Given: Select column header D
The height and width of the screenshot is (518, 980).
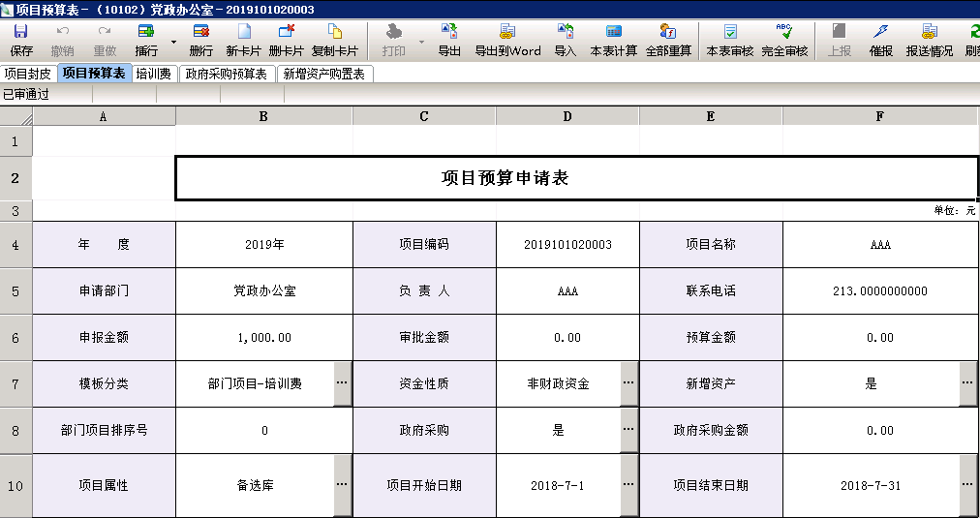Looking at the screenshot, I should pyautogui.click(x=567, y=116).
